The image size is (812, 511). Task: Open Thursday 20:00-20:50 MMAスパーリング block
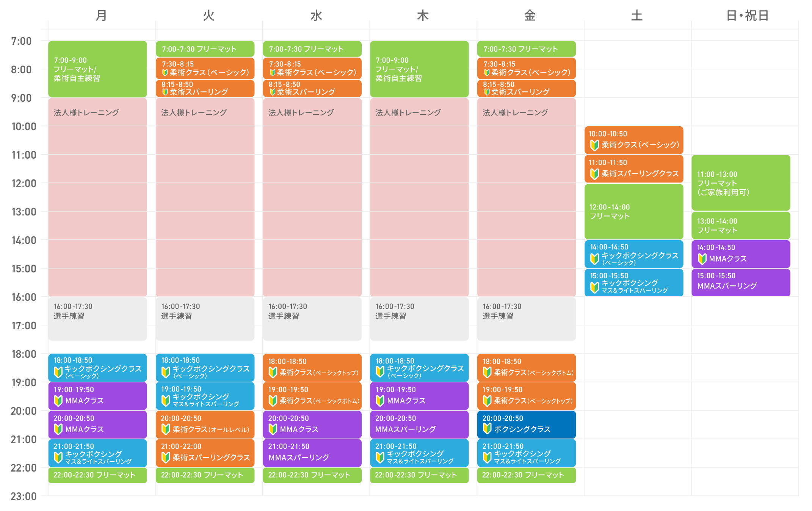tap(419, 425)
